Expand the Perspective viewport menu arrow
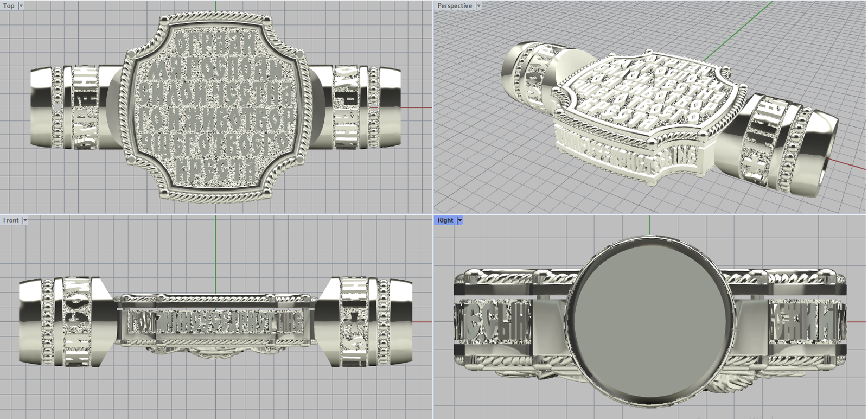This screenshot has width=868, height=419. [x=478, y=6]
